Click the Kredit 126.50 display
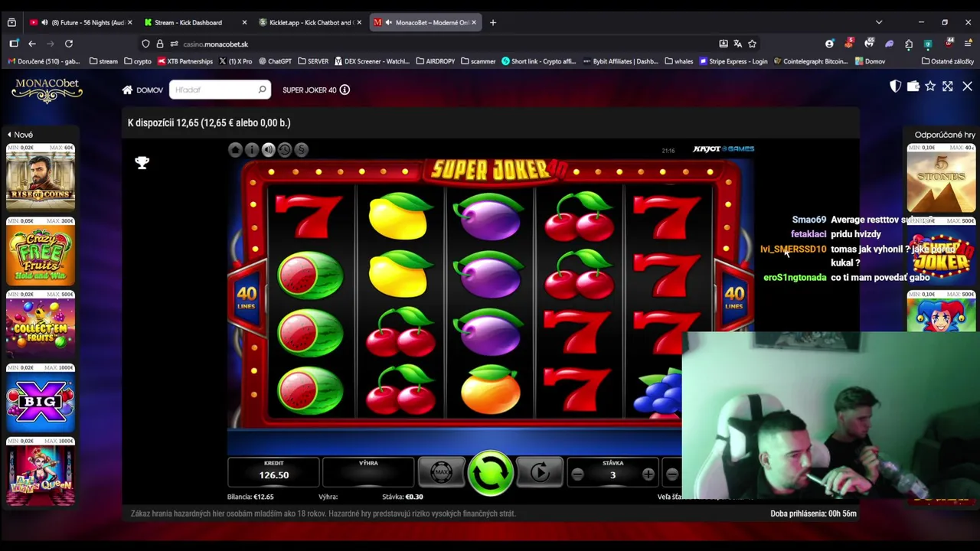This screenshot has height=551, width=980. coord(273,471)
